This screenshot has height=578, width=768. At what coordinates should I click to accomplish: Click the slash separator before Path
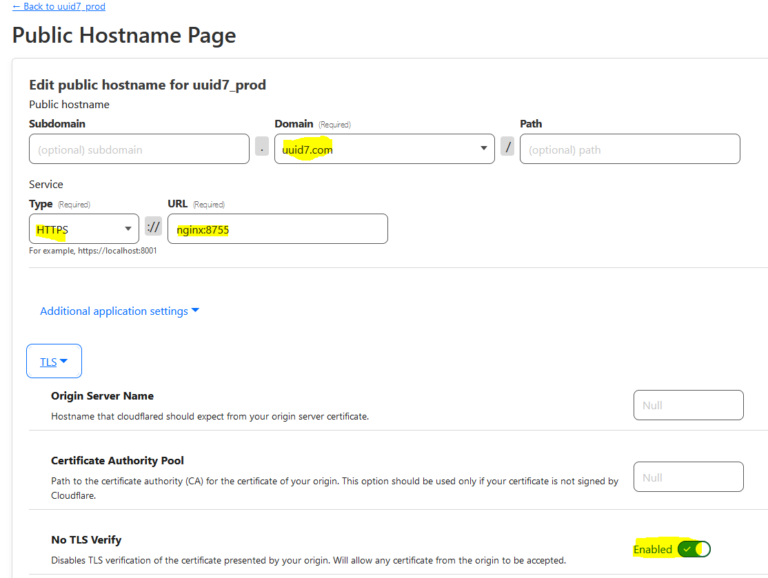click(507, 146)
